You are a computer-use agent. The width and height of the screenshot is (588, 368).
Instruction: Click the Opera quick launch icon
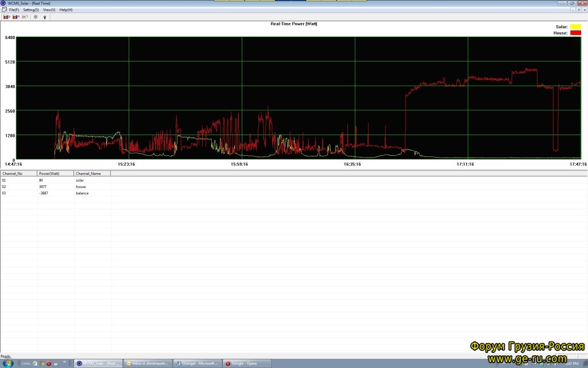49,363
